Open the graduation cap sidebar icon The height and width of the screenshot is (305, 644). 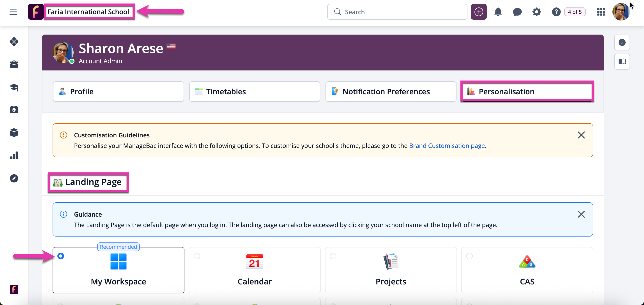[14, 88]
